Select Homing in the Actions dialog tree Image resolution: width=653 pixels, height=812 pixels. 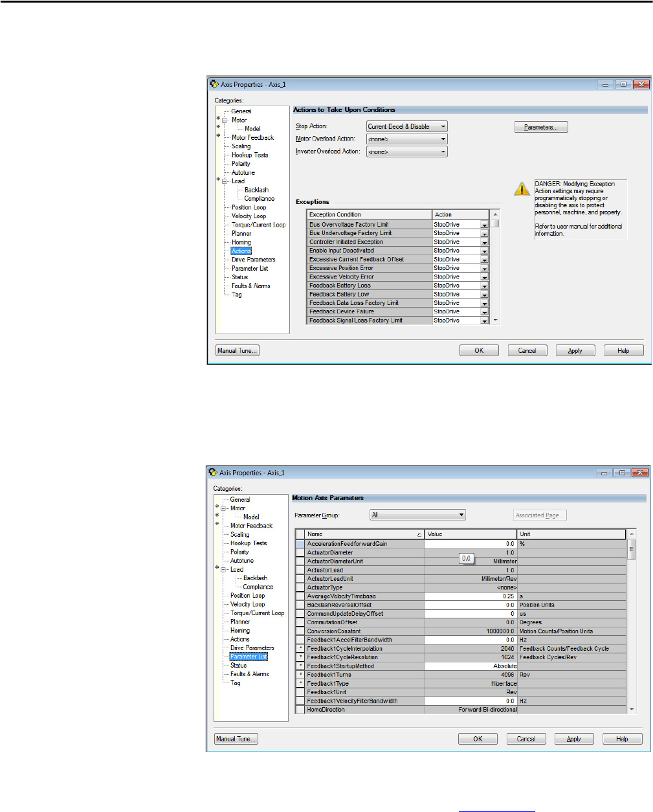241,242
